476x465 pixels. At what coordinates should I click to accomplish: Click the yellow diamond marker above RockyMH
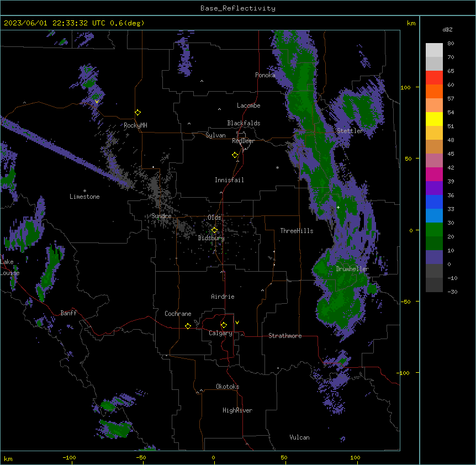point(137,113)
